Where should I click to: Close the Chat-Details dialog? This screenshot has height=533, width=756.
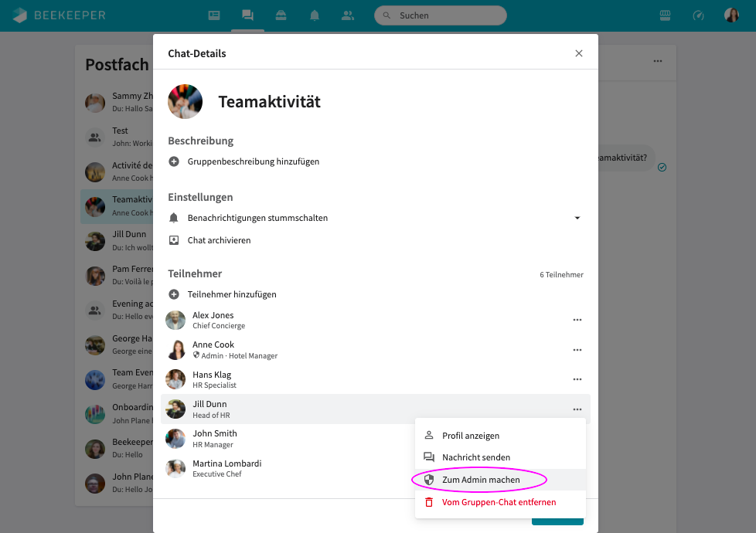(x=579, y=53)
